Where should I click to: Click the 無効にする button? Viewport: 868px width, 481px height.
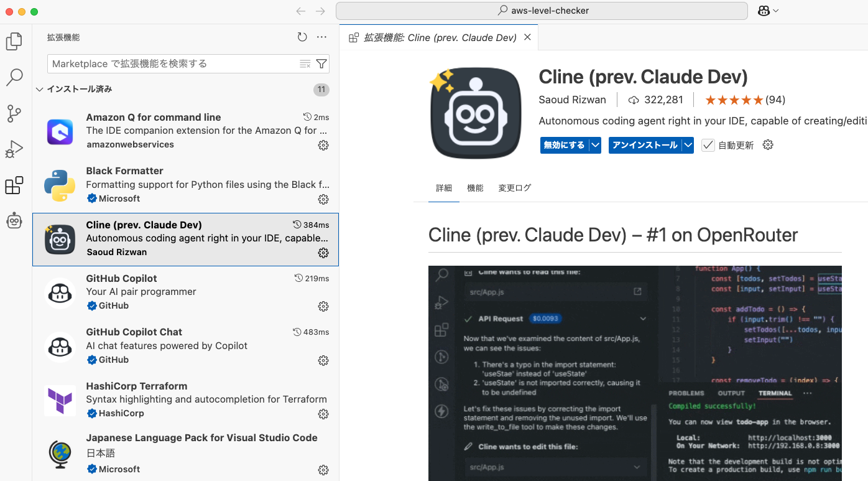coord(565,145)
